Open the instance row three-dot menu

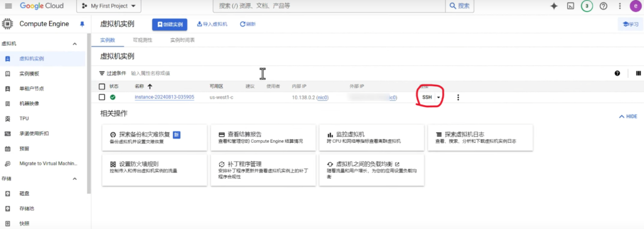coord(458,98)
